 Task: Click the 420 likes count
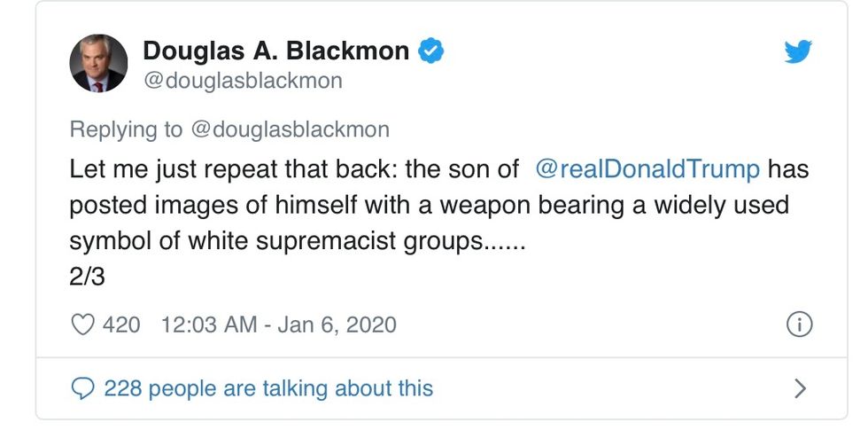point(121,324)
